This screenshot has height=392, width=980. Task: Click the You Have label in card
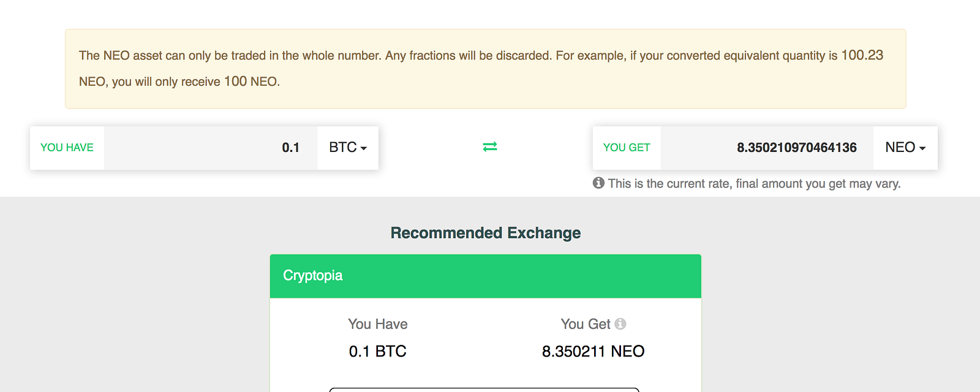click(378, 324)
